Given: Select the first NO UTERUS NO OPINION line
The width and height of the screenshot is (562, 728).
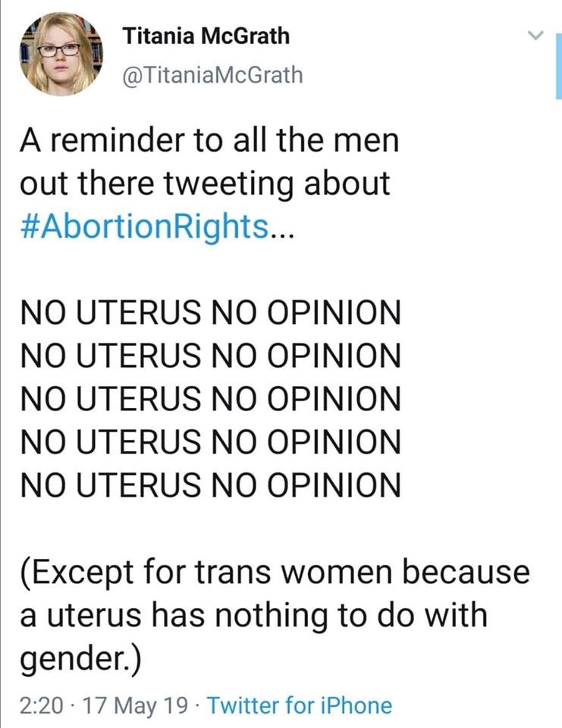Looking at the screenshot, I should (x=210, y=312).
